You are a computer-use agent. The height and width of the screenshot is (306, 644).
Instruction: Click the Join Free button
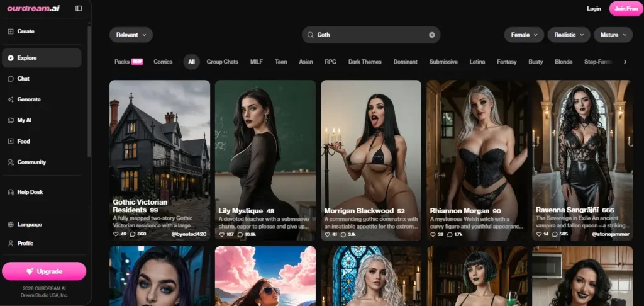(626, 9)
